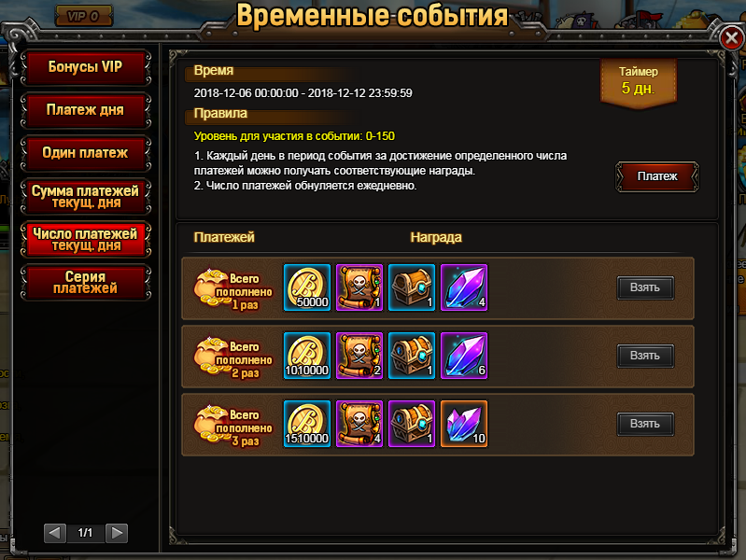Open the Бонусы VIP tab
746x560 pixels.
click(x=86, y=67)
